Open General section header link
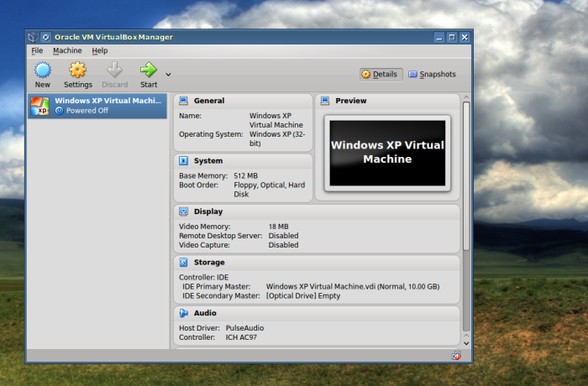The image size is (588, 386). pyautogui.click(x=209, y=101)
